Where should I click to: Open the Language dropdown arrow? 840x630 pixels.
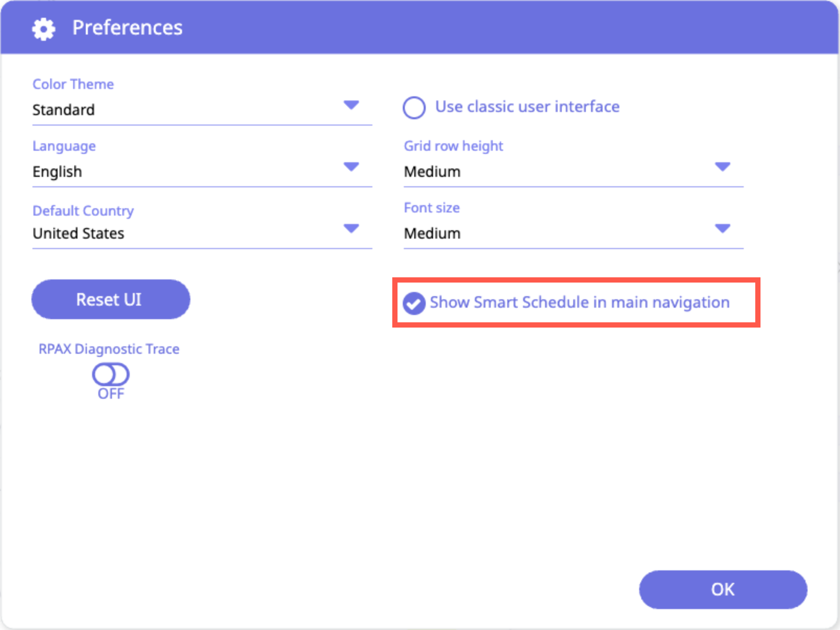[351, 167]
